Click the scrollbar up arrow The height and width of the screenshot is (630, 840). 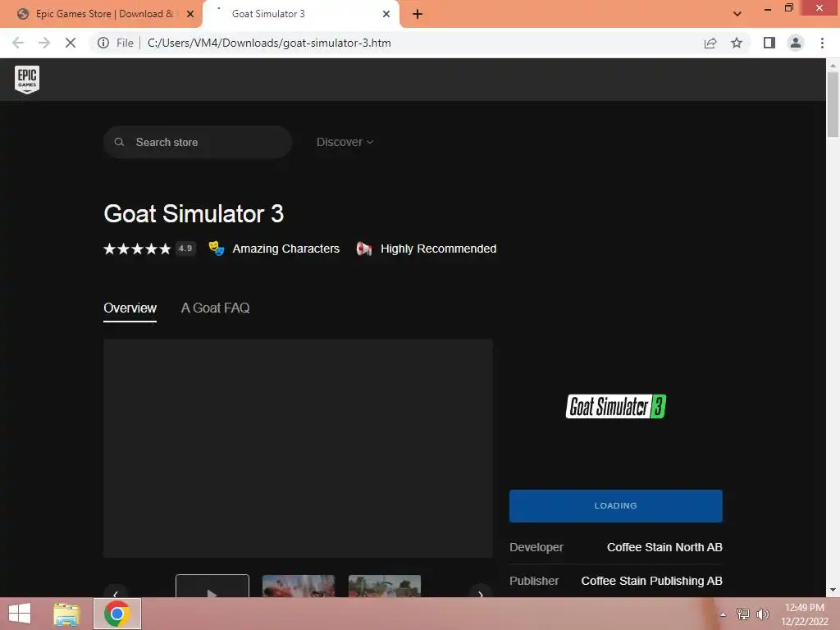[x=833, y=66]
